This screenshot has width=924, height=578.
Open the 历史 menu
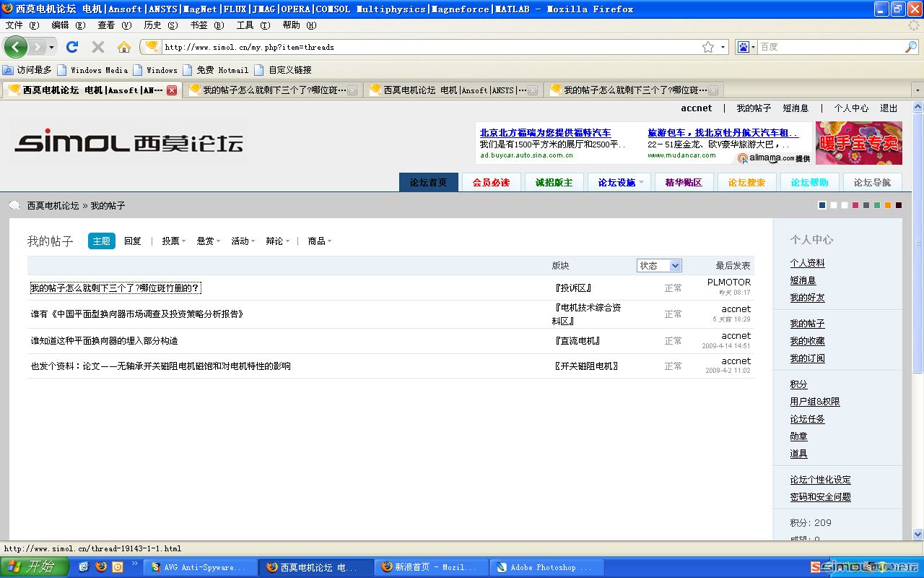coord(161,25)
